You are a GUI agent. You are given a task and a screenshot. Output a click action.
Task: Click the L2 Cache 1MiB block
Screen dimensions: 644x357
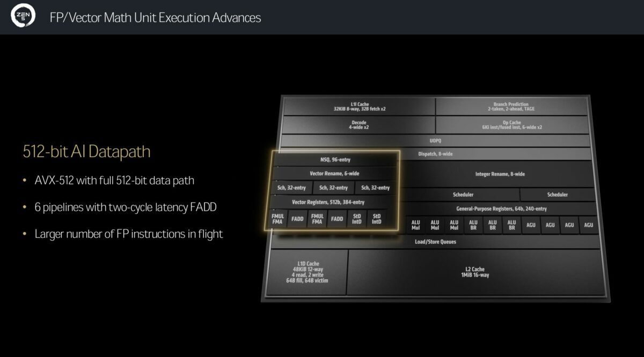[475, 272]
